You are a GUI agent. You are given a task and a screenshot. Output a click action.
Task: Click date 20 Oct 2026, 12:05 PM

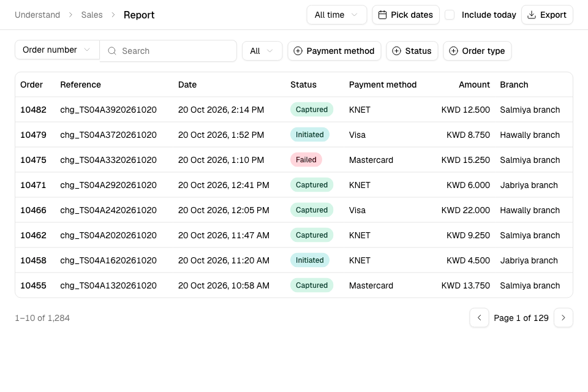tap(224, 211)
